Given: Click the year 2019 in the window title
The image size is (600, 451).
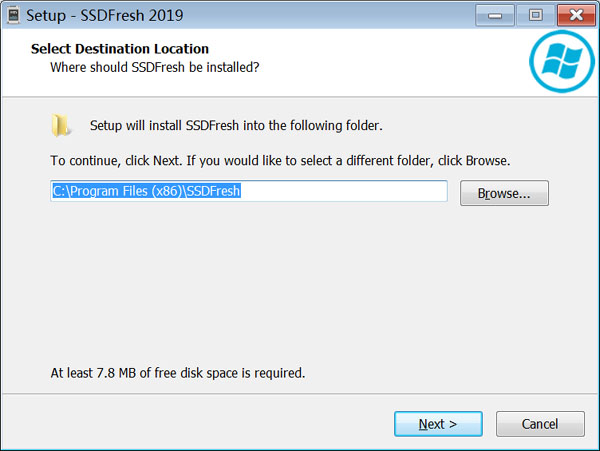Looking at the screenshot, I should 166,16.
